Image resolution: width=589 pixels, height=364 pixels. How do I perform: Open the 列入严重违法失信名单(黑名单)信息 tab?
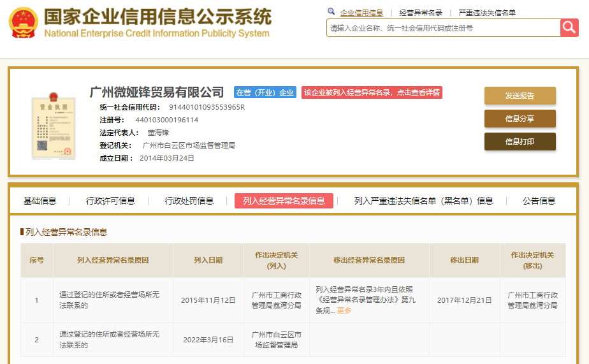(x=424, y=201)
